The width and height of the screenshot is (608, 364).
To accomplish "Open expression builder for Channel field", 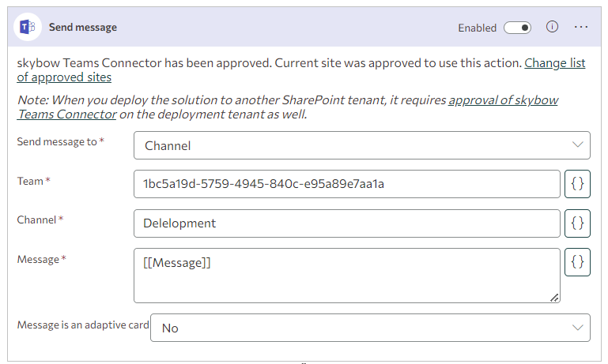I will click(577, 223).
